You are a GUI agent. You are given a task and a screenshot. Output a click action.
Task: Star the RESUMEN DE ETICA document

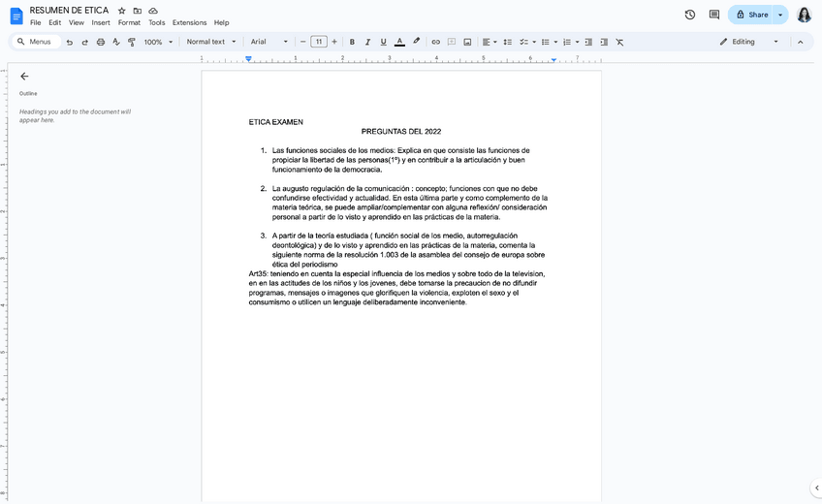(x=121, y=11)
